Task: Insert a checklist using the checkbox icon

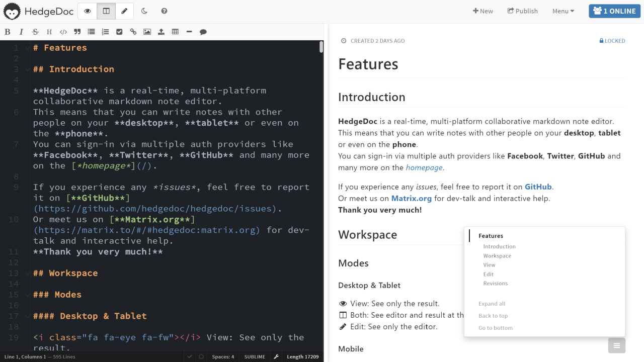Action: coord(119,31)
